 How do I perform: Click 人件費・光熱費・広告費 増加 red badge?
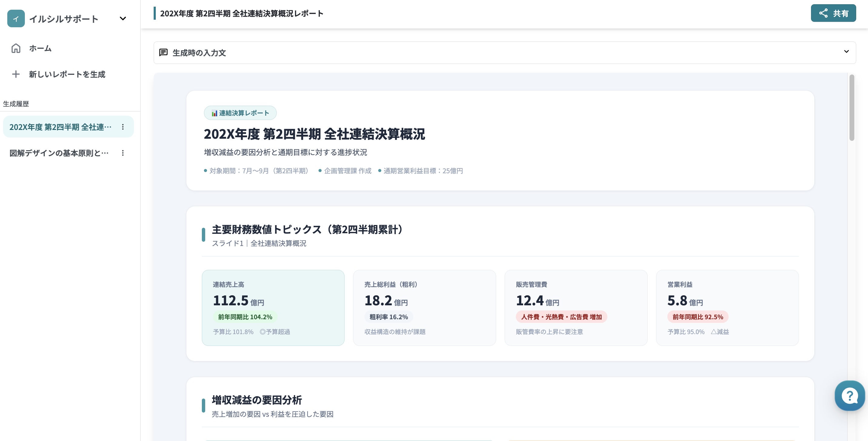[561, 317]
